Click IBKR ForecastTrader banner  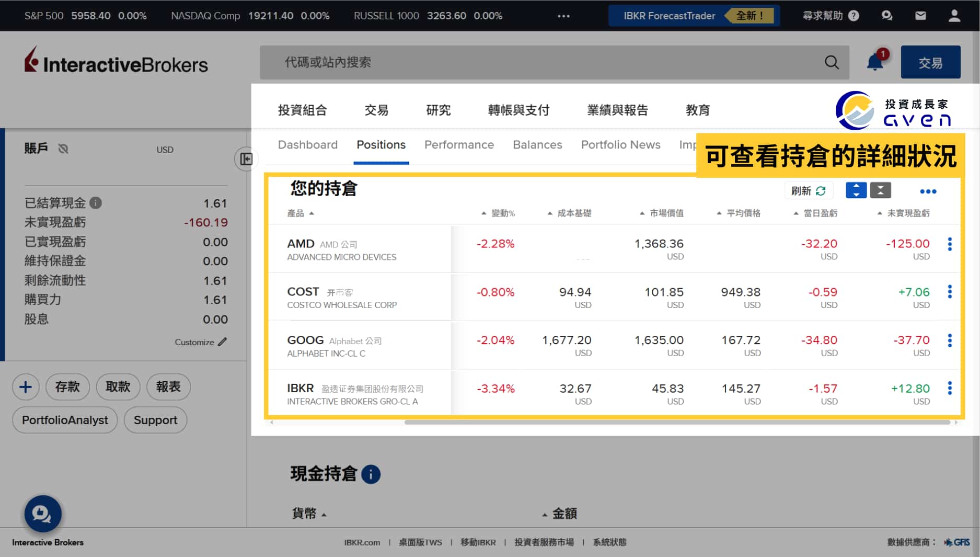694,16
